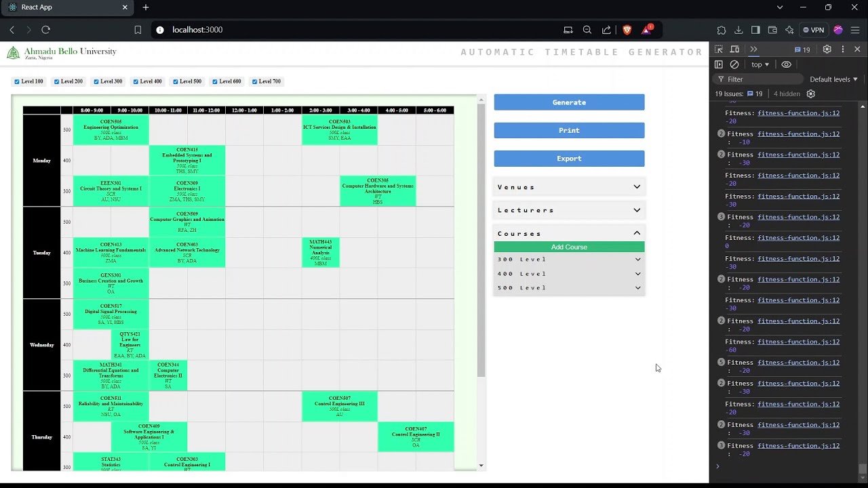Share this page via the share icon

tap(606, 30)
